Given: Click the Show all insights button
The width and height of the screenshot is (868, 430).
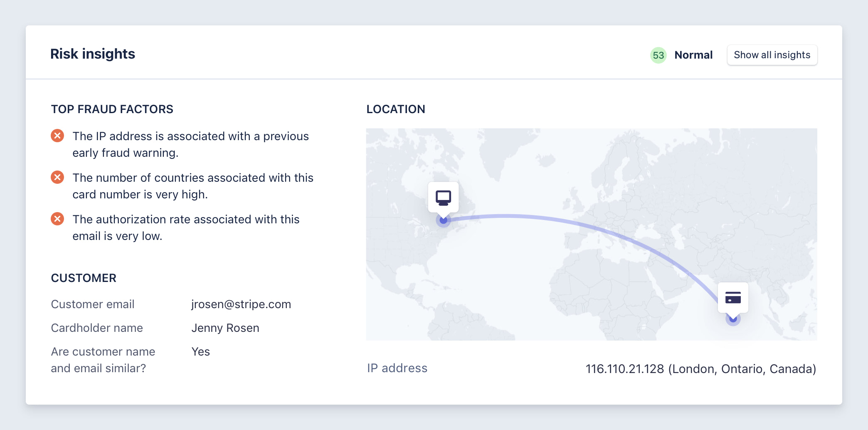Looking at the screenshot, I should point(772,55).
